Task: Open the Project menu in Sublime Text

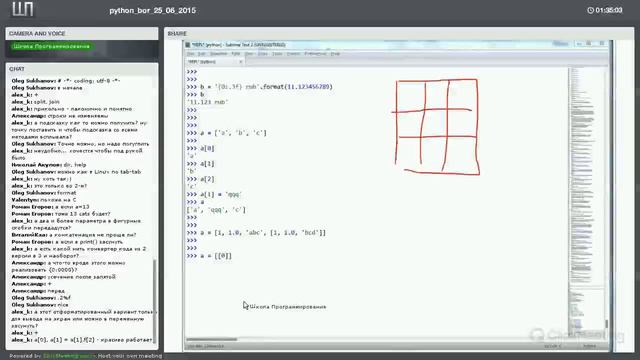Action: click(x=293, y=54)
